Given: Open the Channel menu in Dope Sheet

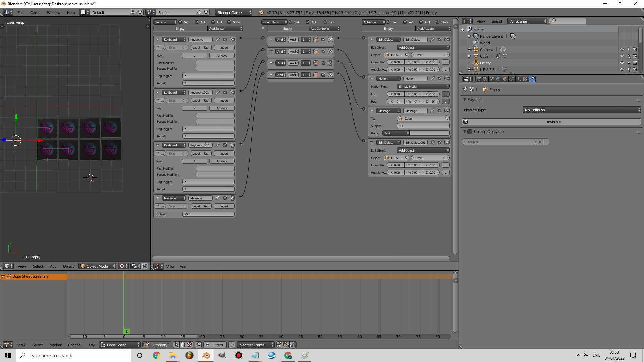Looking at the screenshot, I should [74, 345].
